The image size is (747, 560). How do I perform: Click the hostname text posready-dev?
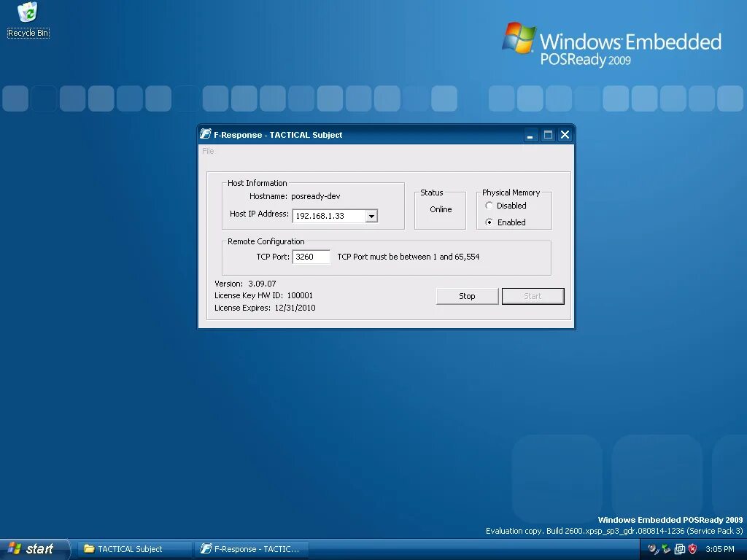315,196
